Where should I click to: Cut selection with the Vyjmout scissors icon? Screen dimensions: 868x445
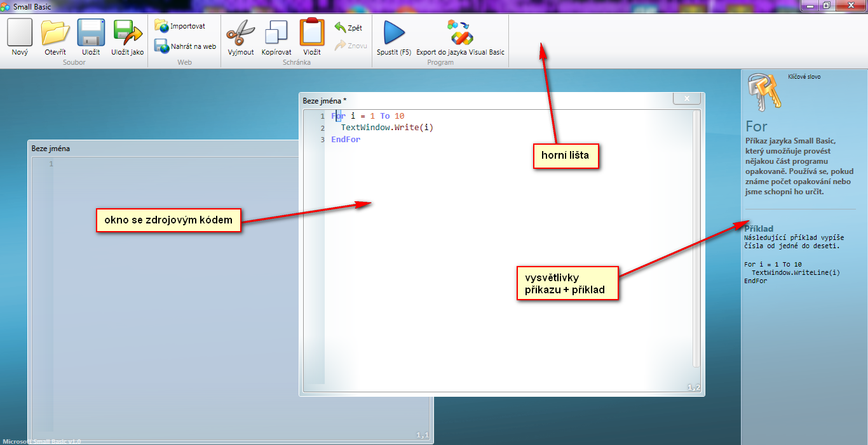tap(241, 33)
